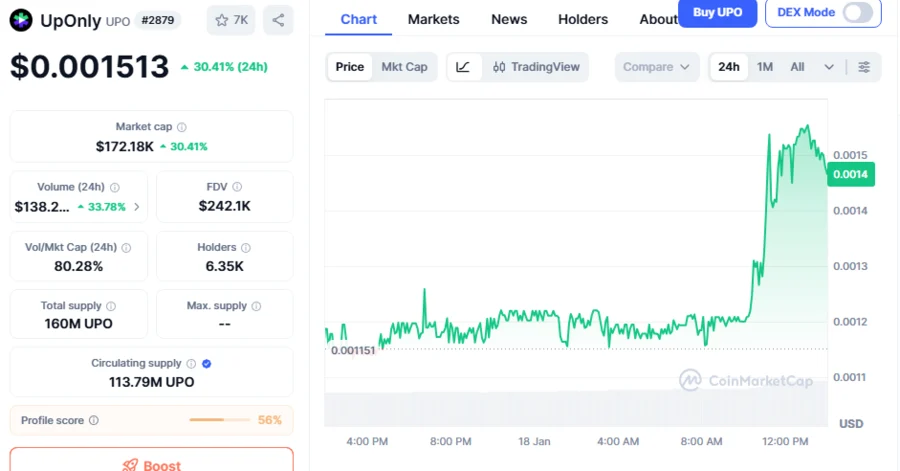Viewport: 900px width, 471px height.
Task: Open the News tab
Action: click(x=509, y=20)
